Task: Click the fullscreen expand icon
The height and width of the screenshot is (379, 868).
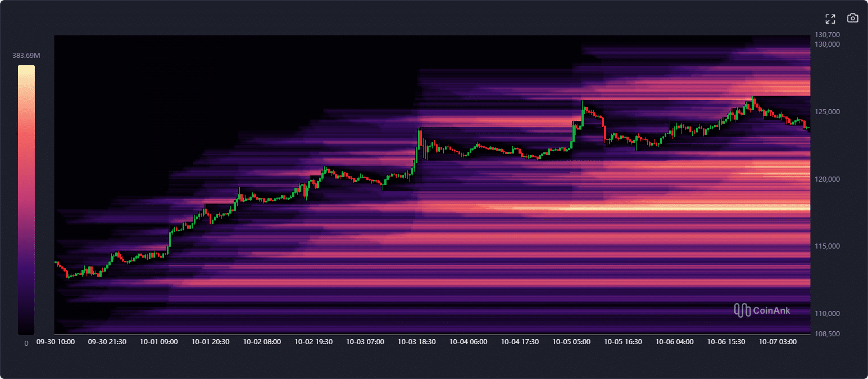Action: tap(830, 19)
